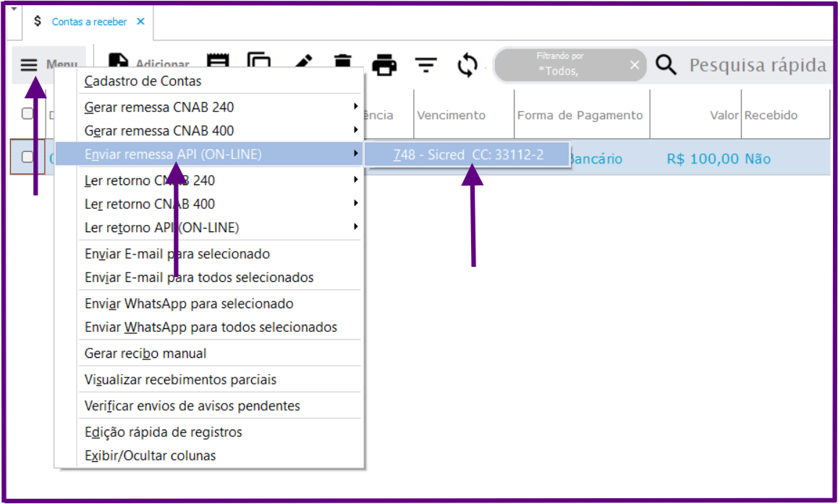This screenshot has height=504, width=838.
Task: Click the Vencimento column header
Action: pos(452,115)
